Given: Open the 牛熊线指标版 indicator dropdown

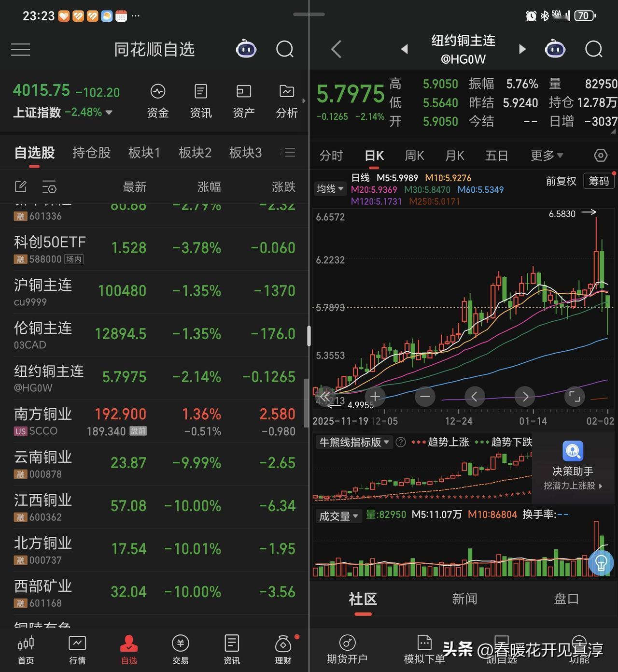Looking at the screenshot, I should (354, 442).
